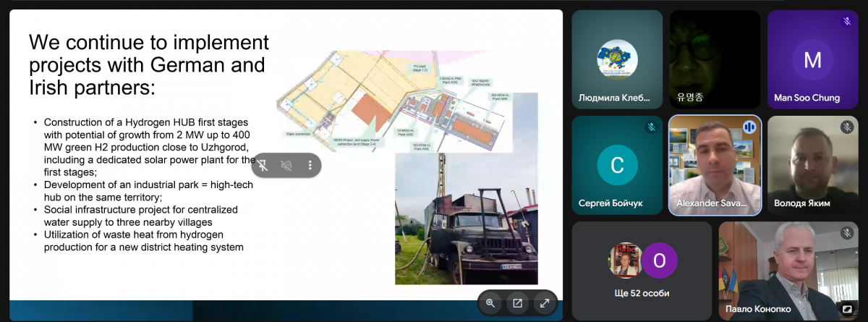The height and width of the screenshot is (322, 868).
Task: Click the muted mic icon on Сергей Бойчук's tile
Action: 651,127
